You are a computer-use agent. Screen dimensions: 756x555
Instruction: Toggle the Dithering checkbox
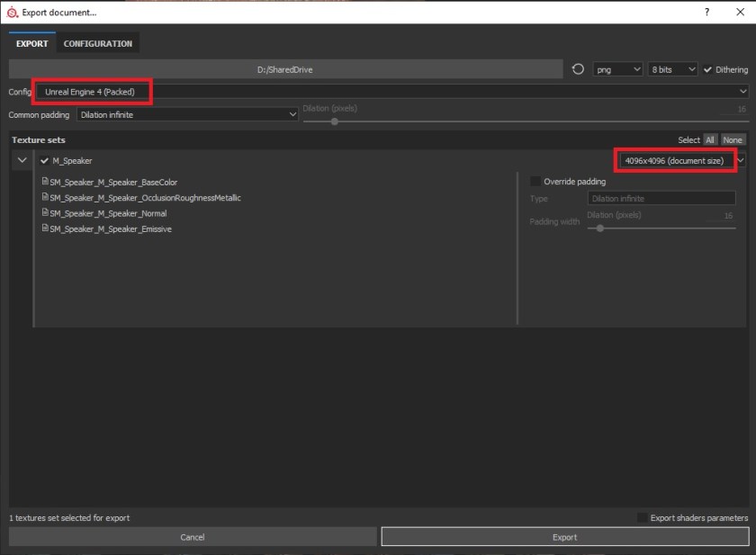click(708, 69)
